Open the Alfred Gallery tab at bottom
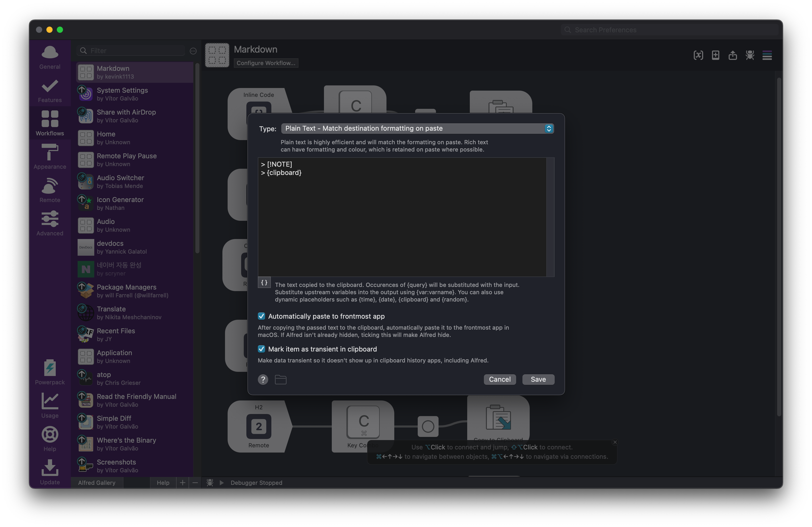The width and height of the screenshot is (812, 527). point(97,482)
